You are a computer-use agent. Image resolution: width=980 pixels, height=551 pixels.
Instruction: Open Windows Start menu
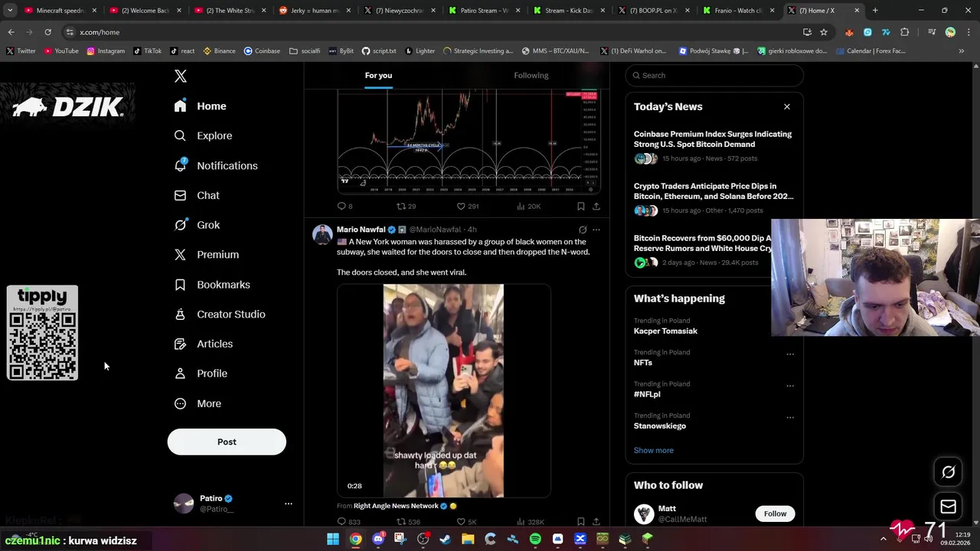333,540
